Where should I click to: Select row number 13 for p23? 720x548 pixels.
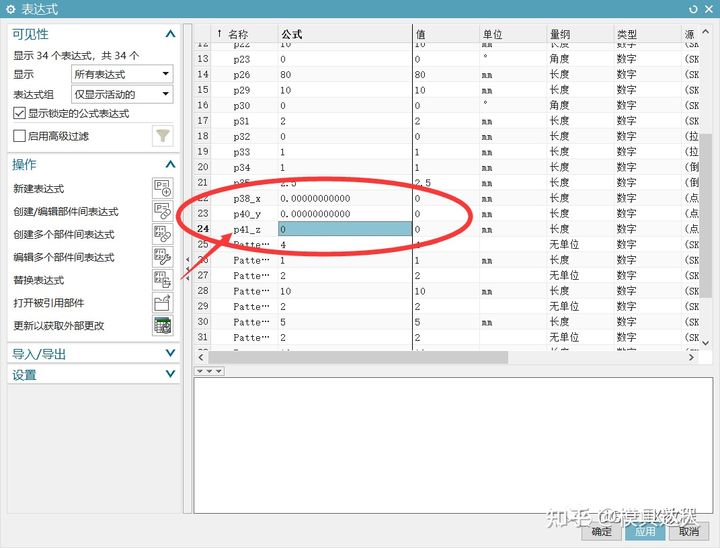[202, 59]
